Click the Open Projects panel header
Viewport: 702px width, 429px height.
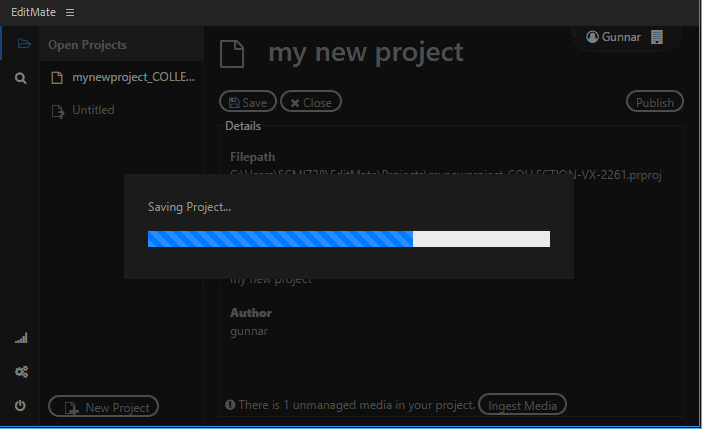(x=87, y=45)
